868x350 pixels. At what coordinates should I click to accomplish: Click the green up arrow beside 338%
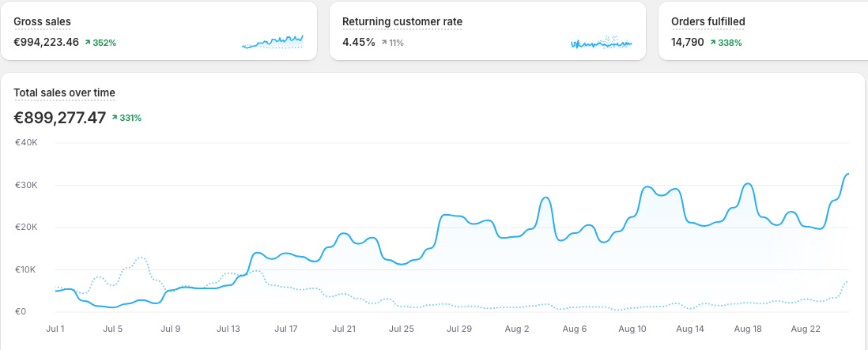point(713,43)
